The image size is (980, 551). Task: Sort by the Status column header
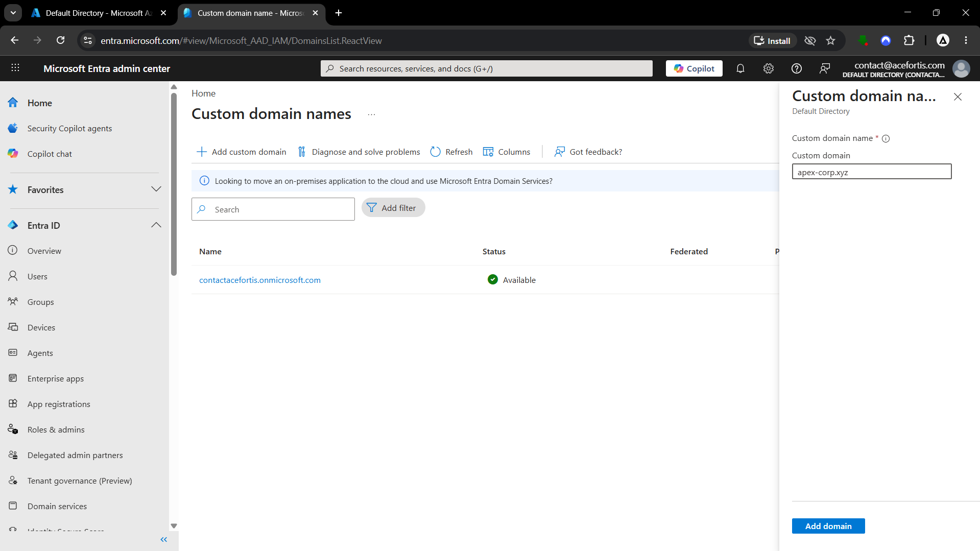pos(494,251)
